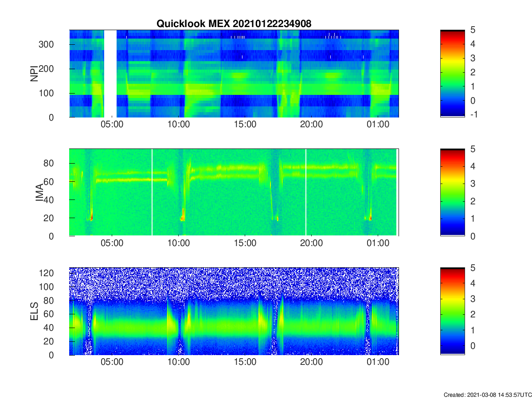Screen dimensions: 532x399
Task: Click the title 'Quicklook MEX 20210122234908'
Action: [x=234, y=24]
